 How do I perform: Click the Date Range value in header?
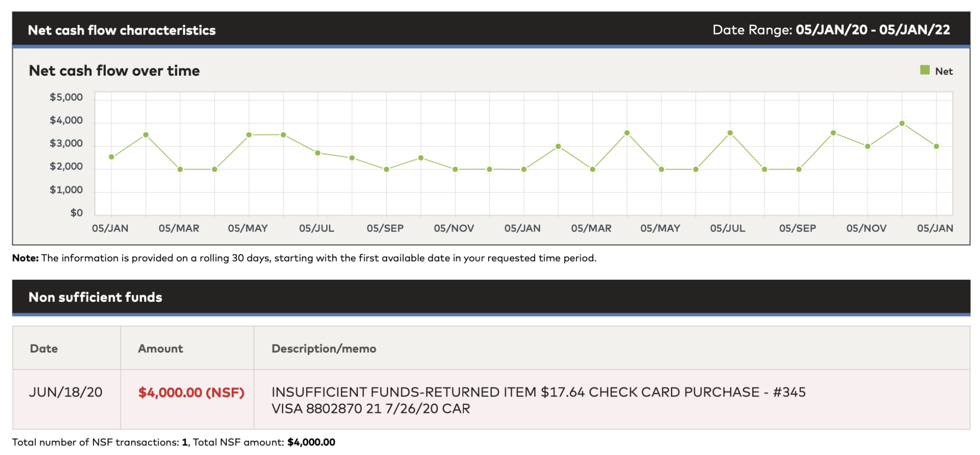tap(873, 30)
